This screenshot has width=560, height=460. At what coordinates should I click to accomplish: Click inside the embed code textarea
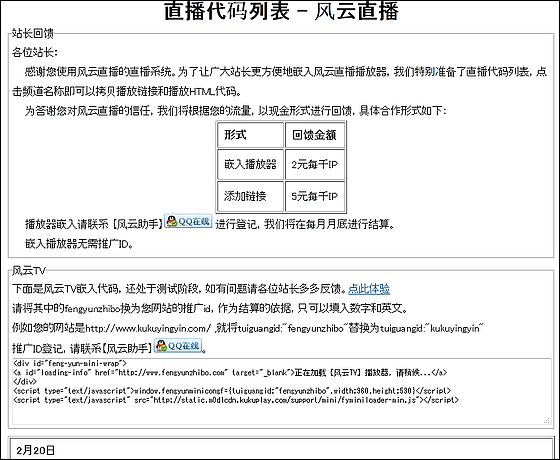pyautogui.click(x=282, y=391)
